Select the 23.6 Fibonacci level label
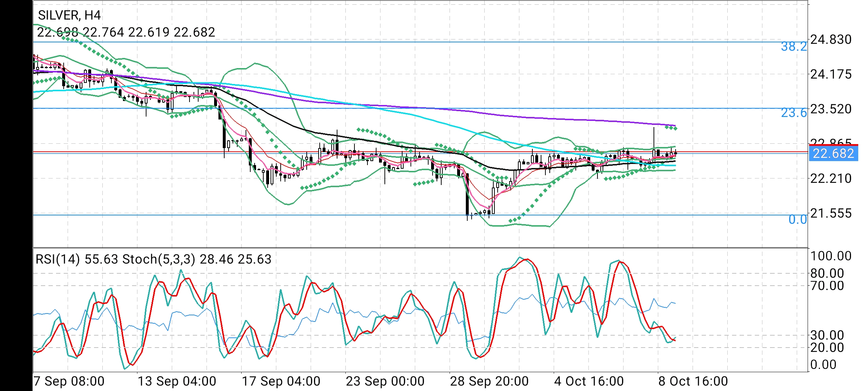The width and height of the screenshot is (868, 391). pyautogui.click(x=794, y=113)
